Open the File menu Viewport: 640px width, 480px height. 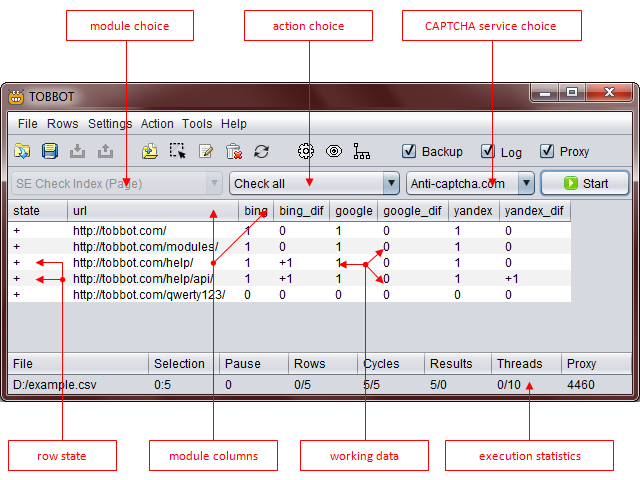[27, 124]
